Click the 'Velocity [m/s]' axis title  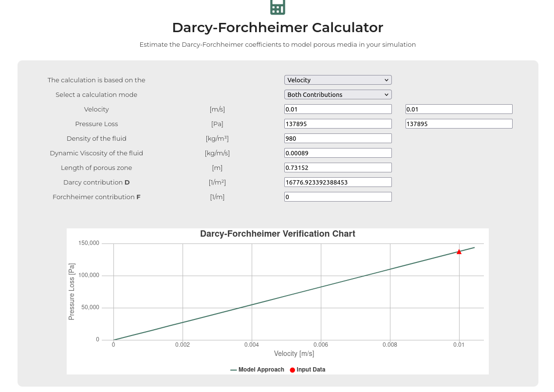[x=294, y=354]
